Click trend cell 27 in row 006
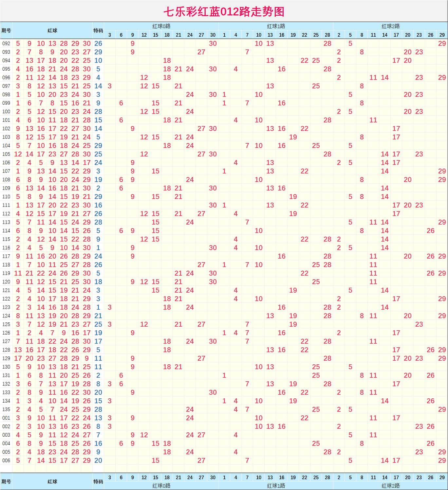 click(201, 461)
